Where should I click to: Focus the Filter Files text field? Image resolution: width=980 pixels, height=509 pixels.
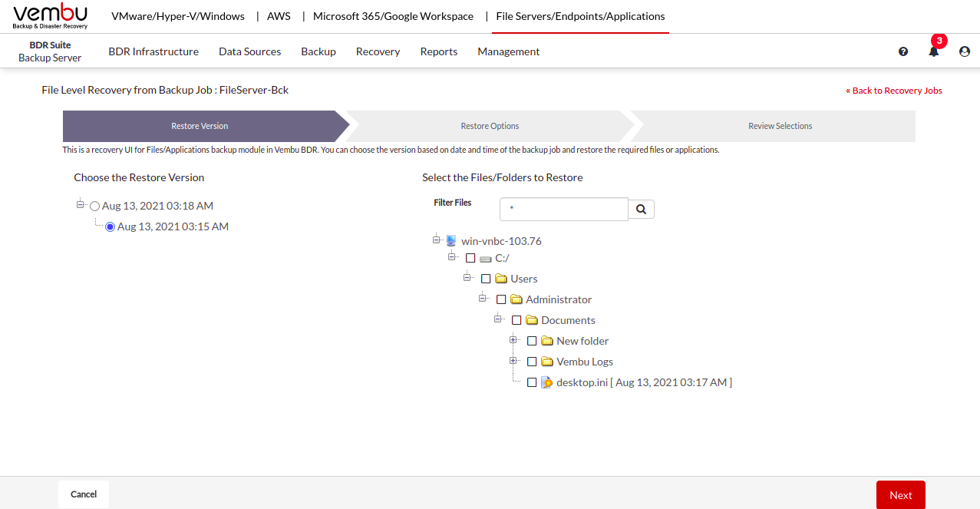564,209
